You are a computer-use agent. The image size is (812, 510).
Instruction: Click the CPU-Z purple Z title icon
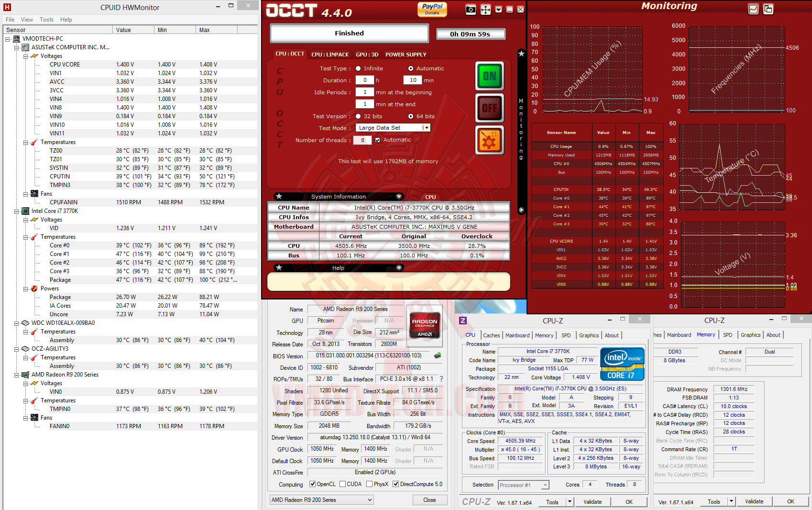(x=463, y=321)
